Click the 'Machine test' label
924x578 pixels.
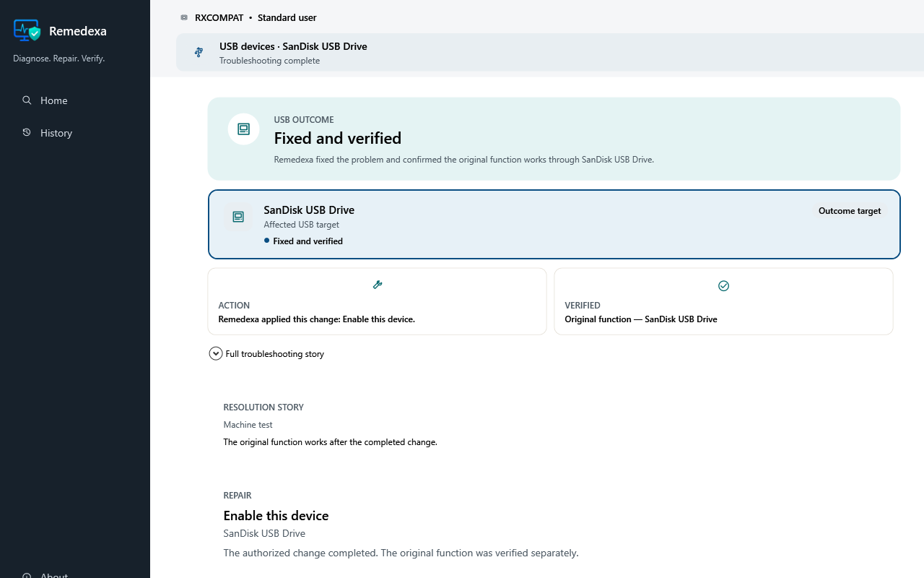pos(248,425)
